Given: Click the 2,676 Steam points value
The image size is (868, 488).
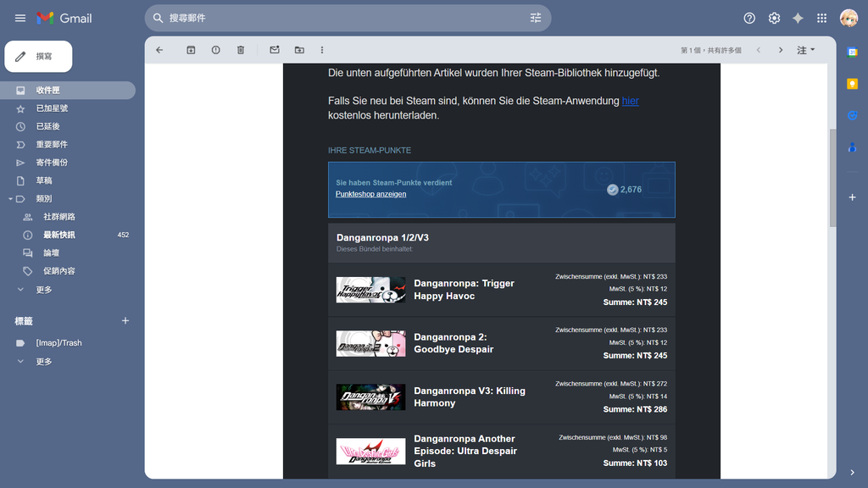Looking at the screenshot, I should (x=631, y=190).
